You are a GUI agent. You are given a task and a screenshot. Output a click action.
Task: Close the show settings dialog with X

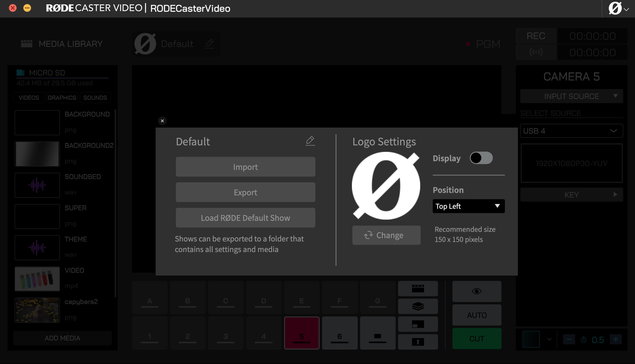coord(162,121)
